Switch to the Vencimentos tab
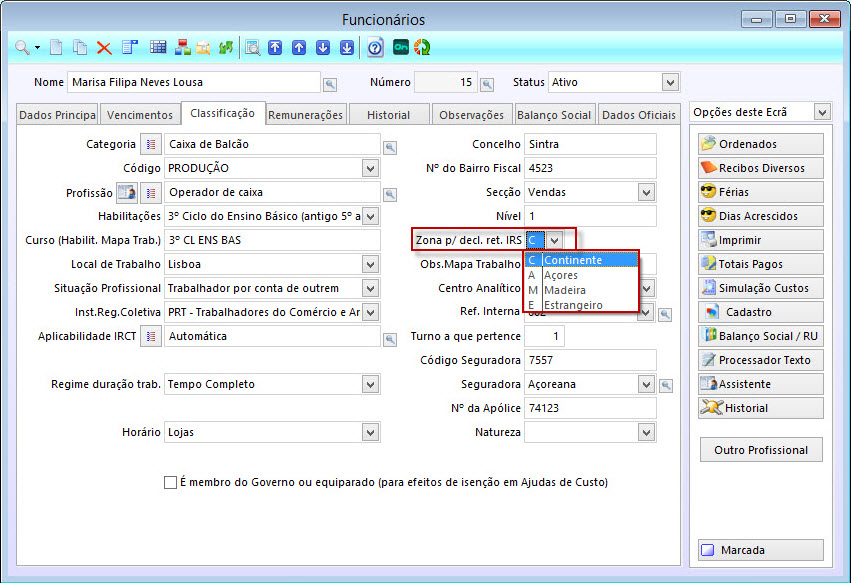 pyautogui.click(x=140, y=115)
